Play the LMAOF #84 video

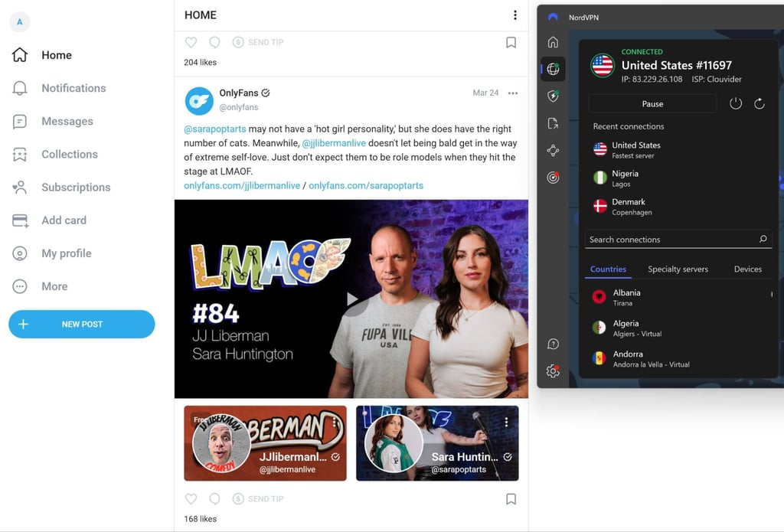(351, 299)
